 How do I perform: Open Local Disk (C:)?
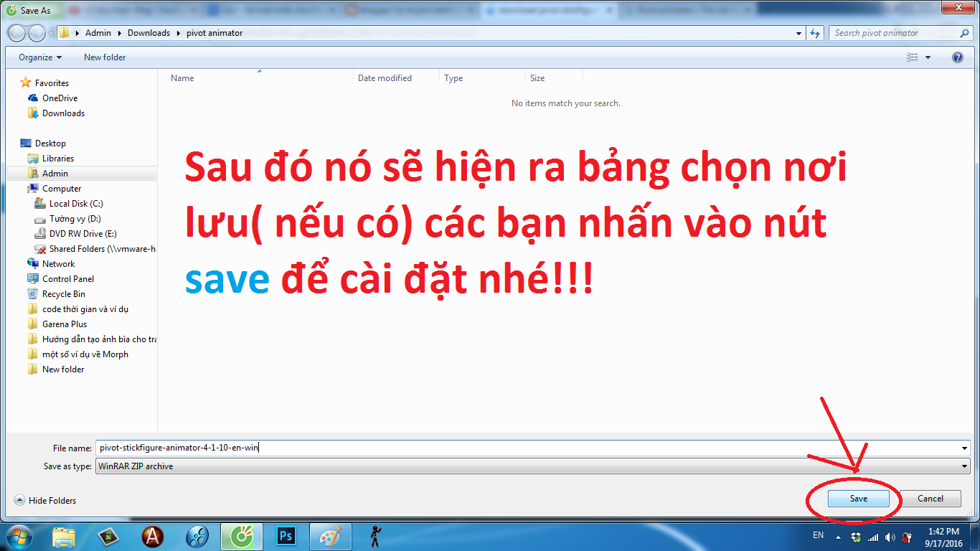76,204
